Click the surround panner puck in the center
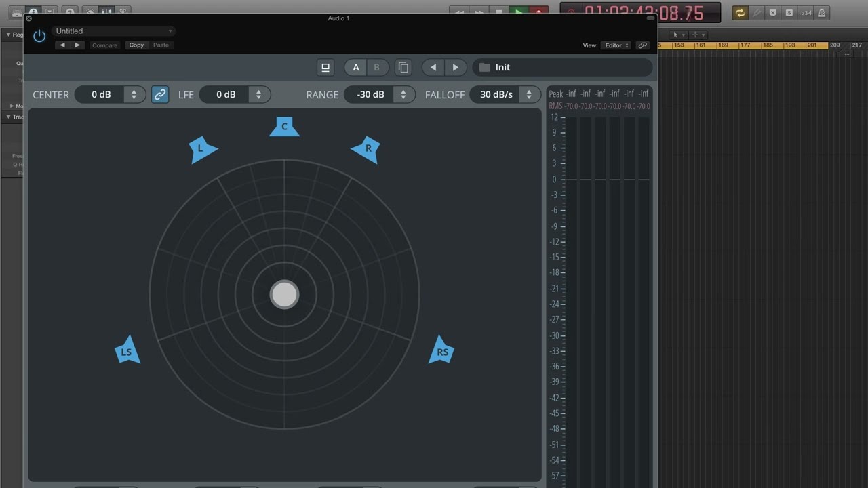The height and width of the screenshot is (488, 868). [284, 295]
